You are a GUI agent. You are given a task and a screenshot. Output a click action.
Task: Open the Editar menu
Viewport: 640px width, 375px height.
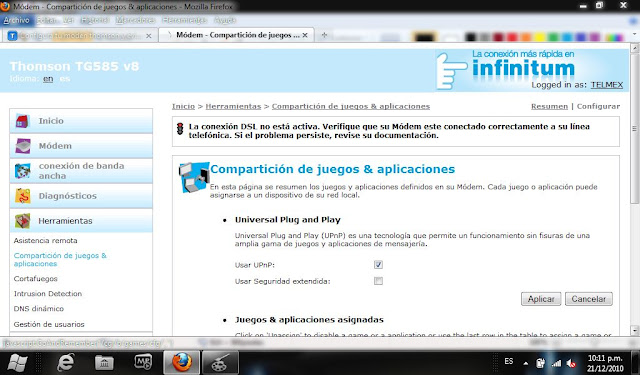[x=46, y=20]
